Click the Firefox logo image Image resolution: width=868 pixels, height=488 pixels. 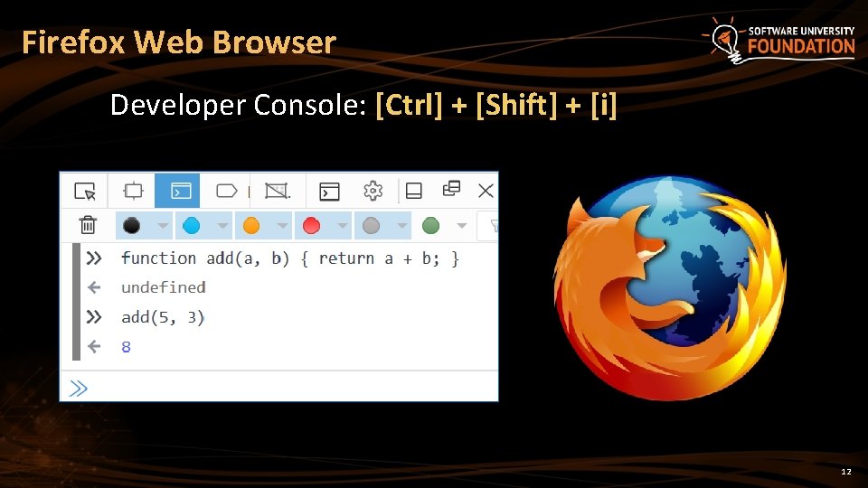(x=670, y=287)
